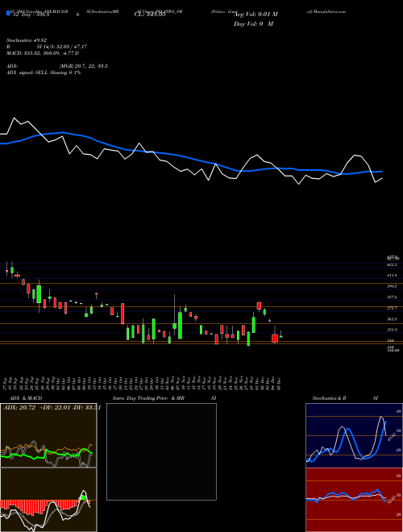Screen dimensions: 403x532
Task: Click the 'CL: 348.05' closing price text
Action: tap(151, 15)
